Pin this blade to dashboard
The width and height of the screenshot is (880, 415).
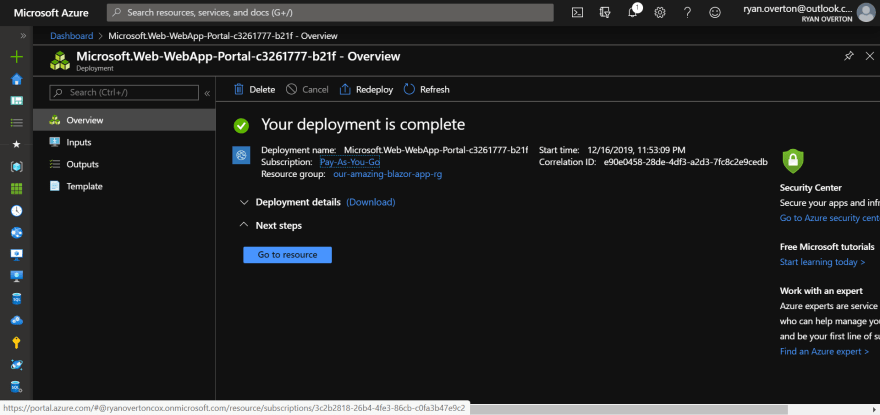click(x=849, y=56)
